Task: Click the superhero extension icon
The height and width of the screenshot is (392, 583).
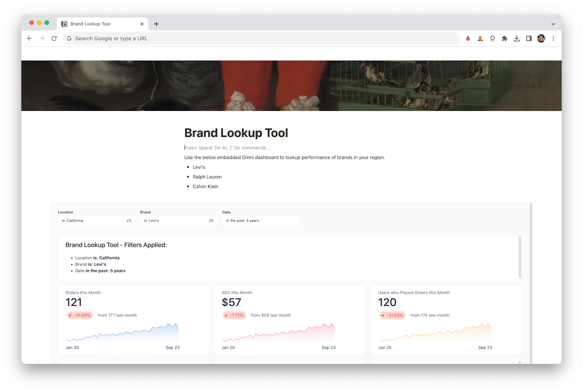Action: coord(480,38)
